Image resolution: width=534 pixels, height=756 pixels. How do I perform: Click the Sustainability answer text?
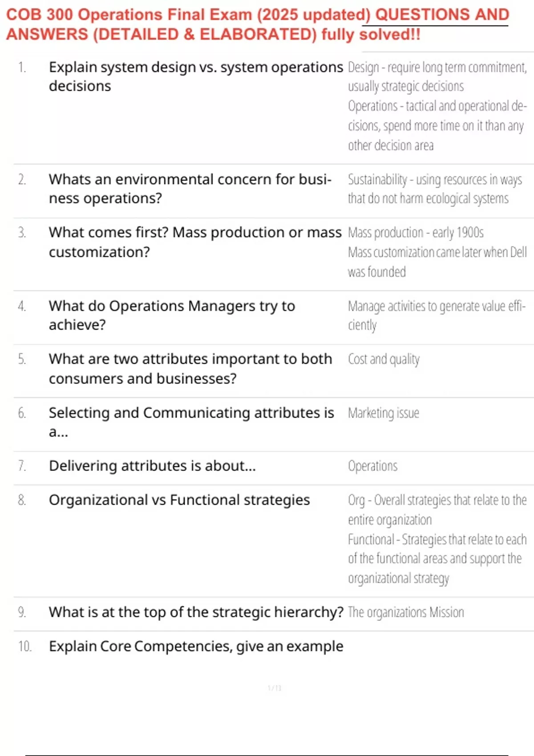pyautogui.click(x=435, y=189)
